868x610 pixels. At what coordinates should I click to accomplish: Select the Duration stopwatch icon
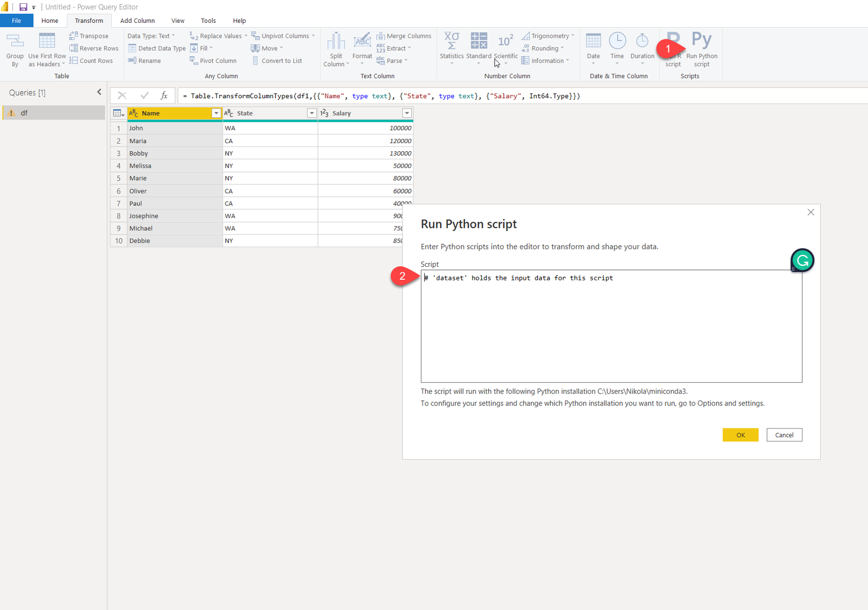[x=642, y=41]
